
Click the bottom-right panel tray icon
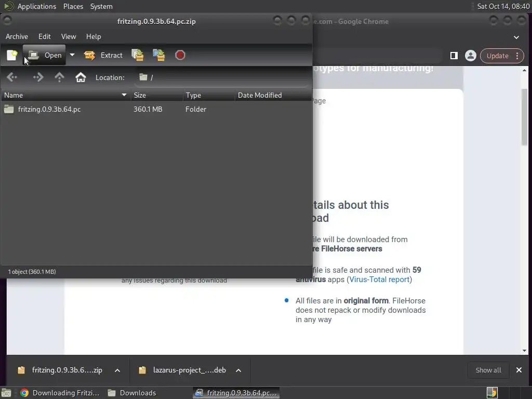tap(492, 393)
